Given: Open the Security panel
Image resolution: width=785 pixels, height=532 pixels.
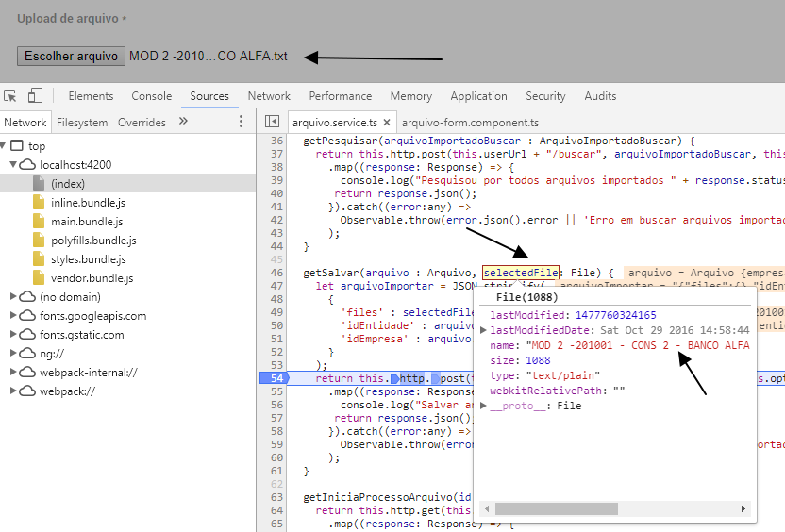Looking at the screenshot, I should pyautogui.click(x=545, y=95).
